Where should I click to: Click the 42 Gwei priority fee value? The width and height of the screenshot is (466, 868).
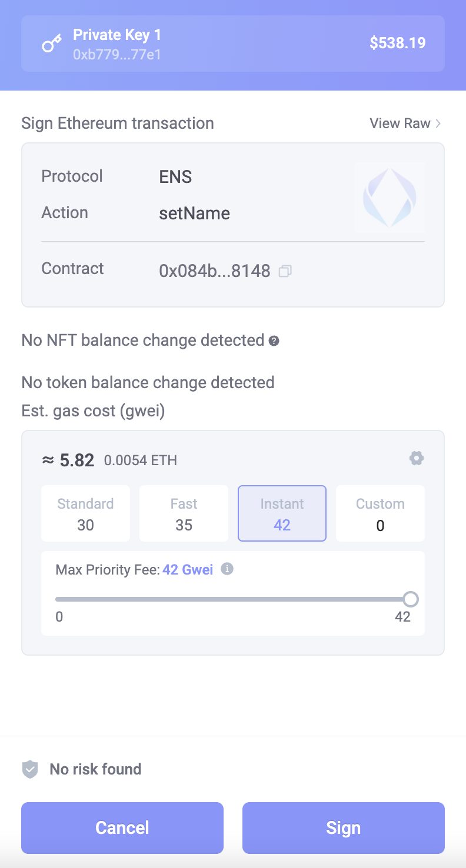coord(188,569)
